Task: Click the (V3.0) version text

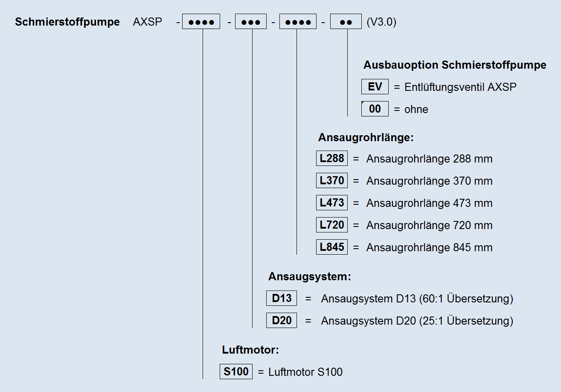Action: 381,22
